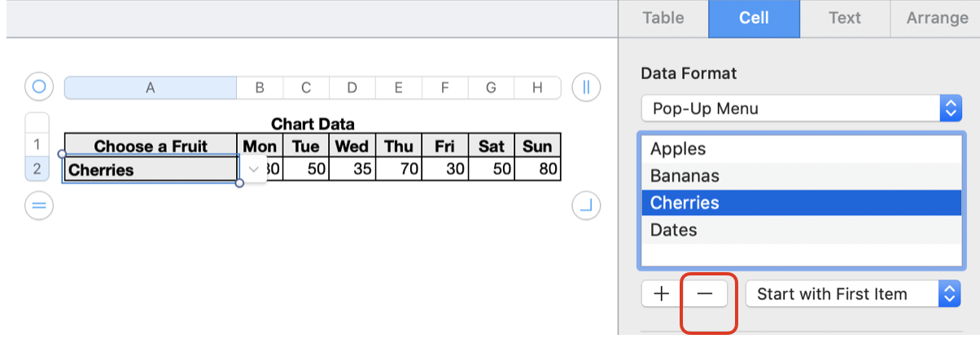Click the table resize corner handle

[x=586, y=206]
